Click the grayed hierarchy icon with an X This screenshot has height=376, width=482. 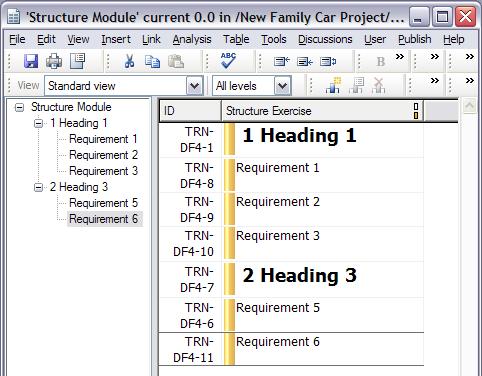379,86
